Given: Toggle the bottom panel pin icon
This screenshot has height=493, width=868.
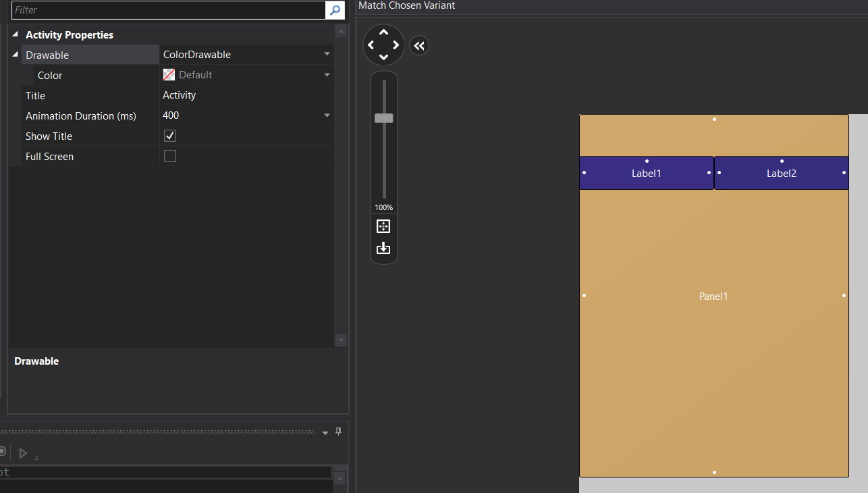Looking at the screenshot, I should click(339, 432).
